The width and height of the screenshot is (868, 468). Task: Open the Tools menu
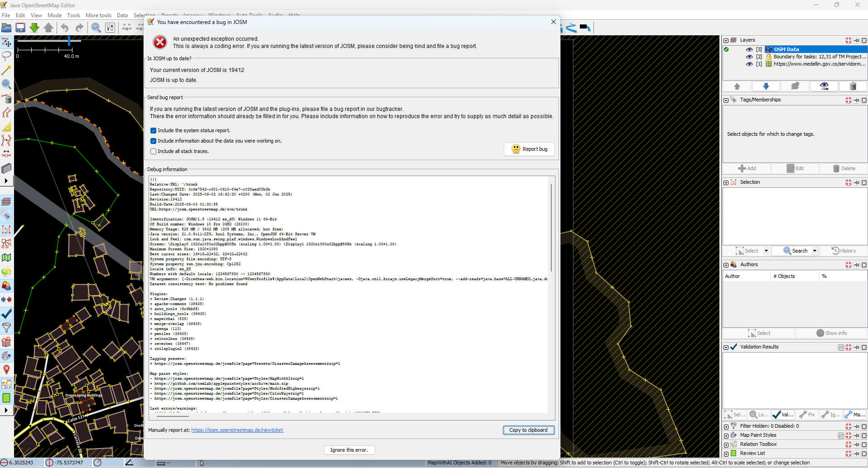pyautogui.click(x=73, y=15)
